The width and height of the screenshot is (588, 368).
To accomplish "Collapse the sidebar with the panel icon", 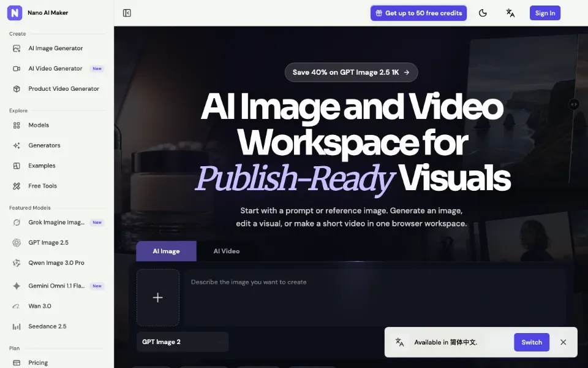I will 127,13.
